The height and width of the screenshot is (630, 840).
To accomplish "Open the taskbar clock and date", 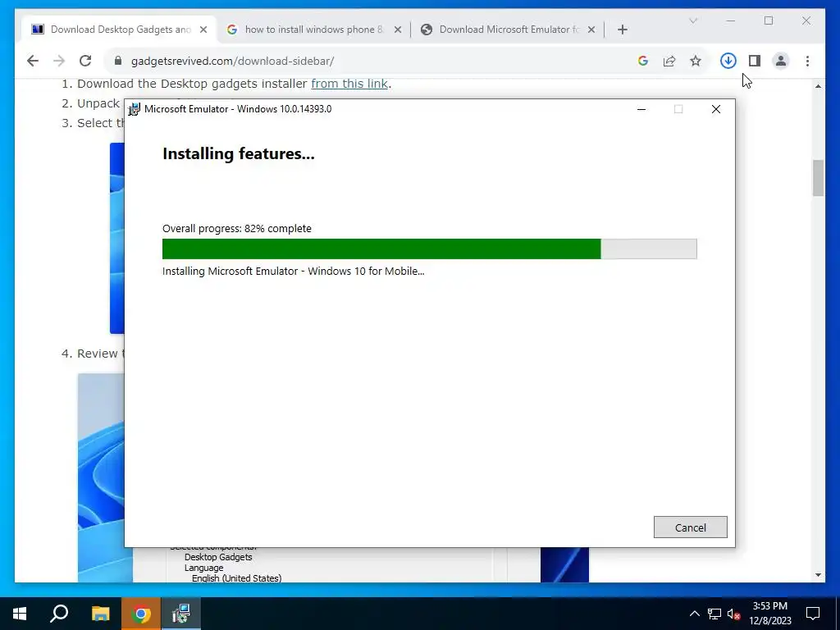I will (769, 614).
